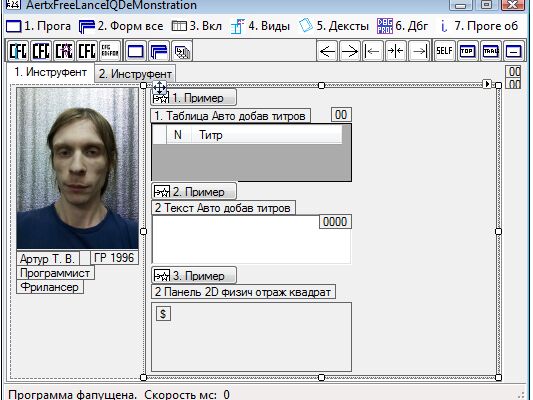Open the '7. Проге об' menu
533x400 pixels.
tap(478, 26)
